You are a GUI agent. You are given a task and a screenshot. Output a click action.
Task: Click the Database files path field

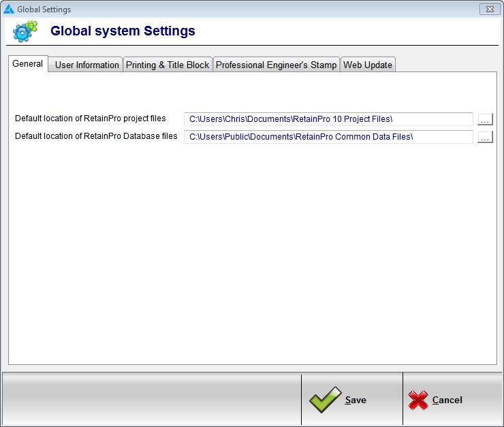coord(328,137)
